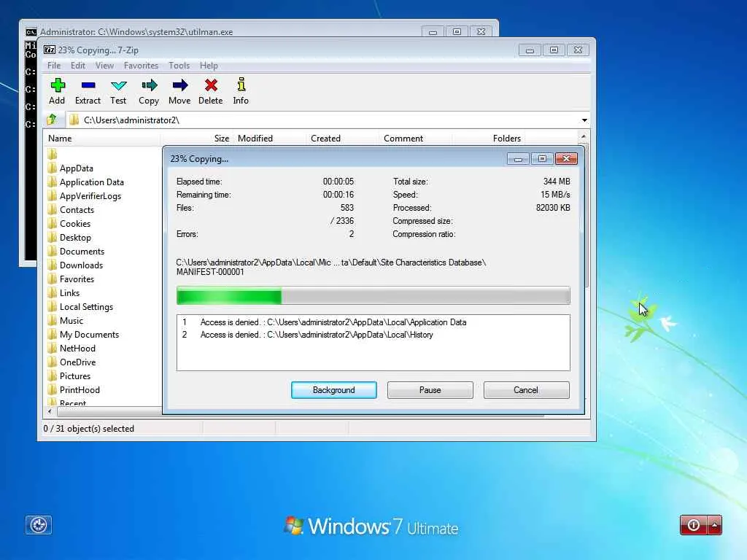
Task: Click the Move toolbar icon
Action: pyautogui.click(x=179, y=91)
